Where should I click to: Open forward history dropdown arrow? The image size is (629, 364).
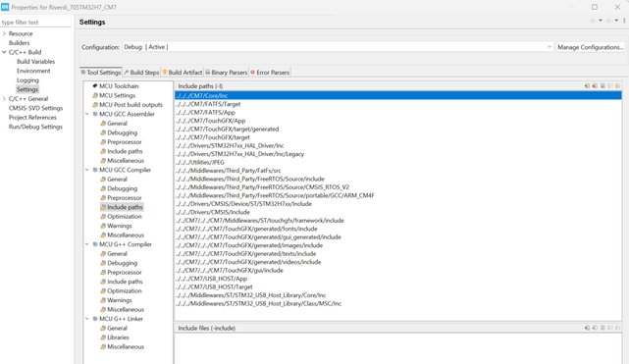click(x=616, y=21)
